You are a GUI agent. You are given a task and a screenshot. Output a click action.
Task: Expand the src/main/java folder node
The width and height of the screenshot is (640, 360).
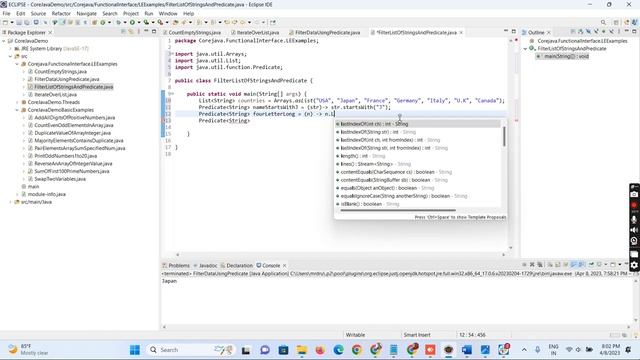tap(11, 202)
